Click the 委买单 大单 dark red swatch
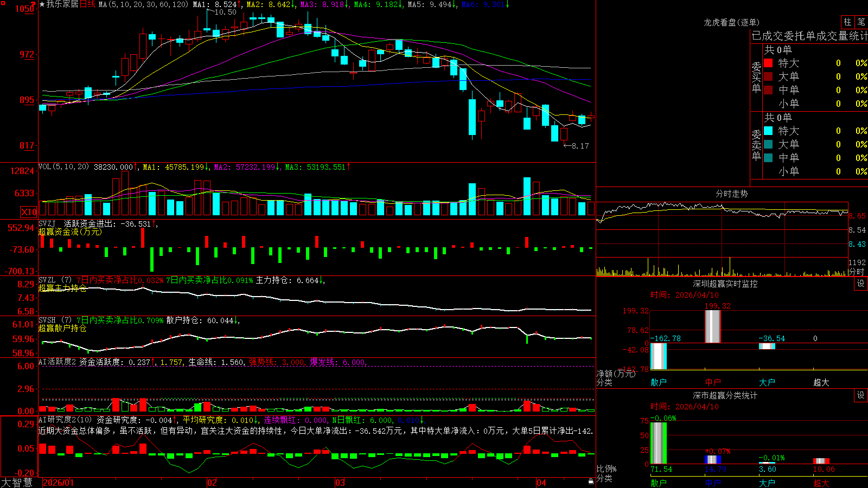Image resolution: width=868 pixels, height=488 pixels. pyautogui.click(x=768, y=76)
